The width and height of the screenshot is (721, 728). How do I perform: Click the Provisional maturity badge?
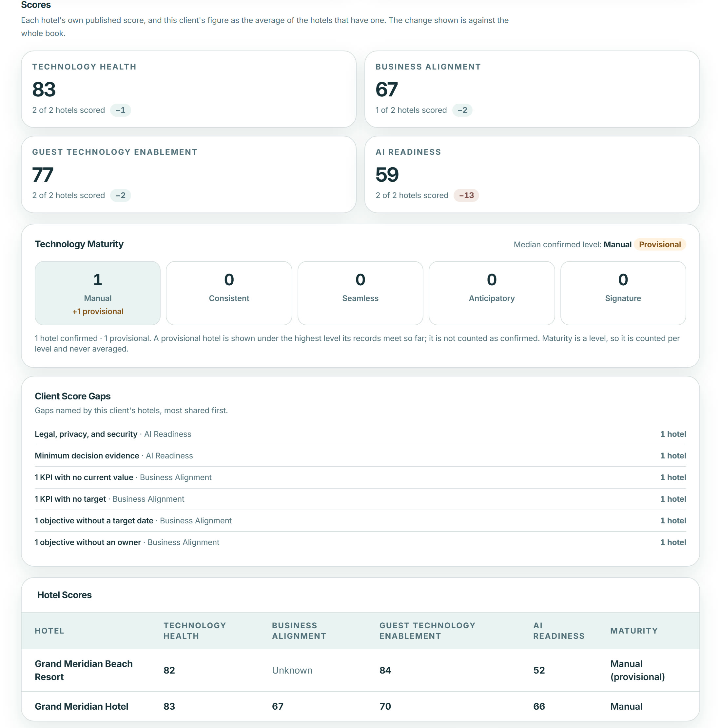pos(660,245)
